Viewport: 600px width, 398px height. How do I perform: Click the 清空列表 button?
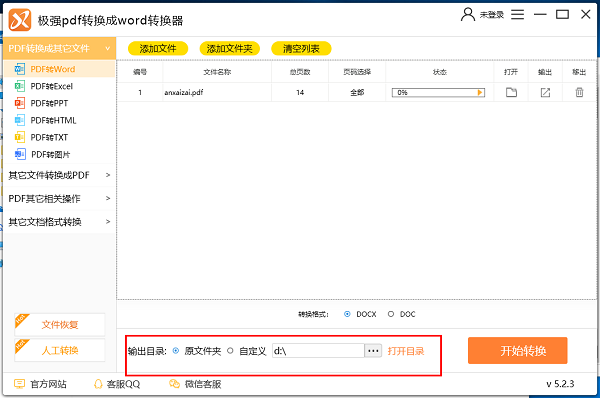click(301, 49)
